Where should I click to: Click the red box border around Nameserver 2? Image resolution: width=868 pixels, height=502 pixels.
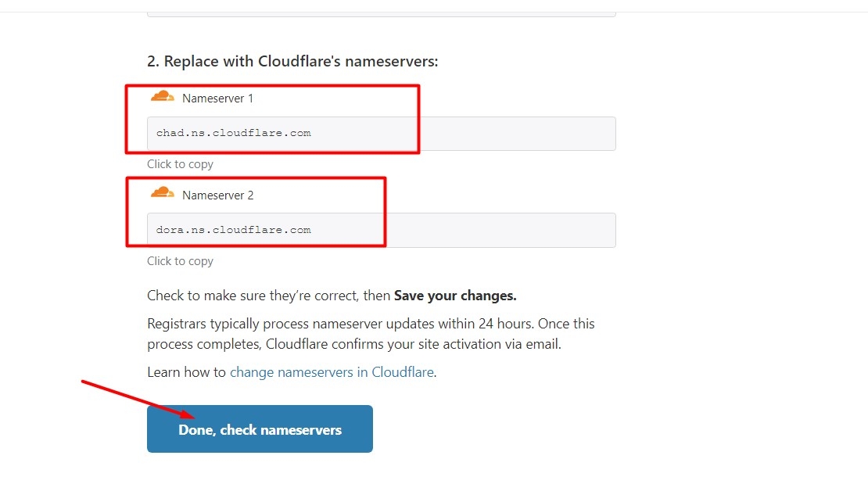(386, 211)
